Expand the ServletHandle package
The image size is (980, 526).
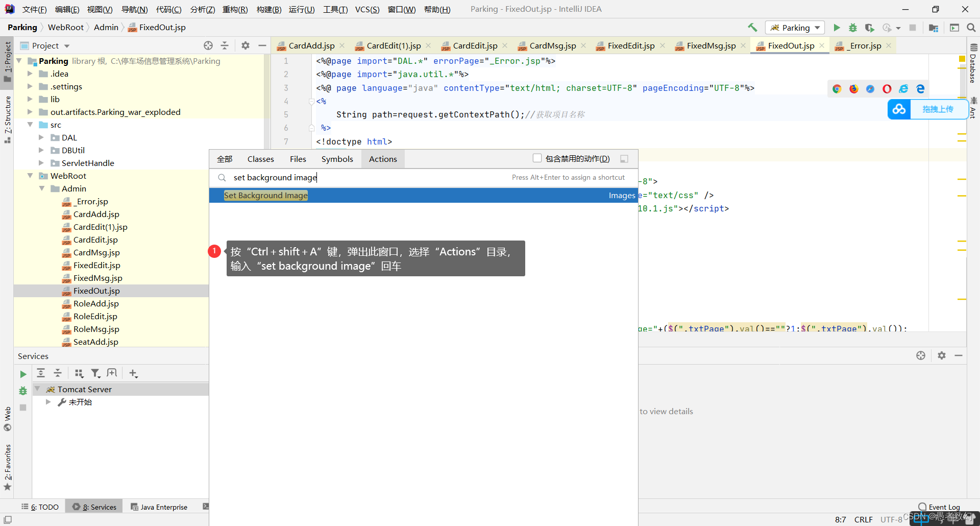tap(41, 163)
